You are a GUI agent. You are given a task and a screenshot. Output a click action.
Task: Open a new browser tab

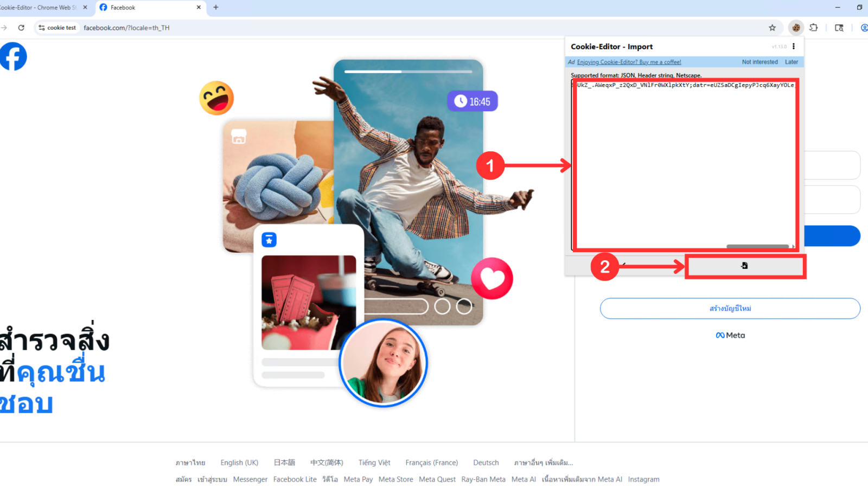pos(216,8)
